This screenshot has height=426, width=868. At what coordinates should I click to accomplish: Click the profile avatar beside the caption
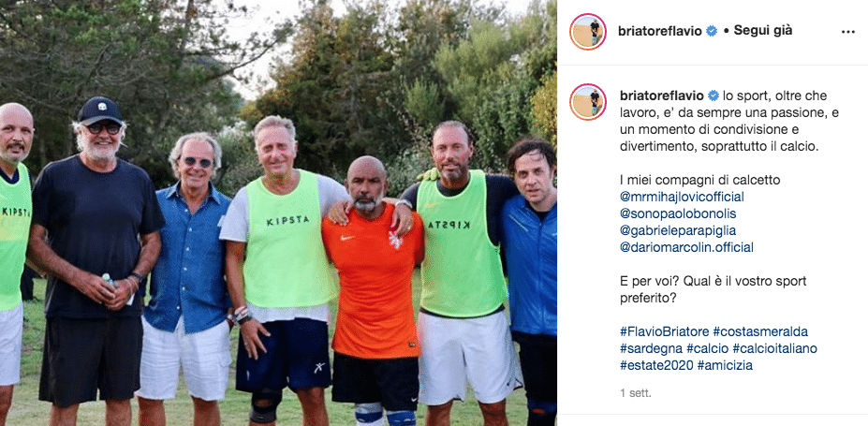click(x=588, y=102)
